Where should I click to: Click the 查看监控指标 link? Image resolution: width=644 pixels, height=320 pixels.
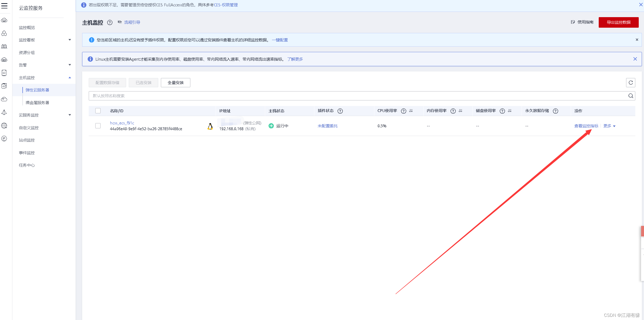coord(586,126)
